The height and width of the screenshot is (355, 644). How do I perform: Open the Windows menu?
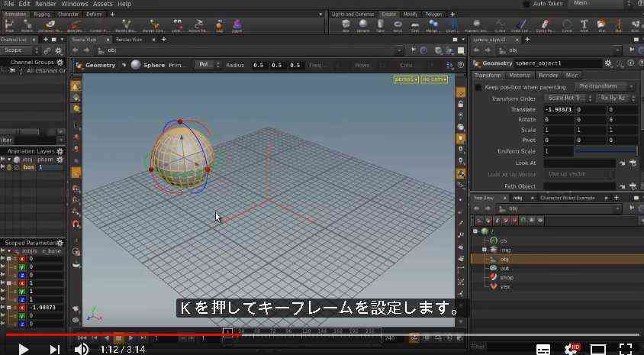pyautogui.click(x=75, y=4)
